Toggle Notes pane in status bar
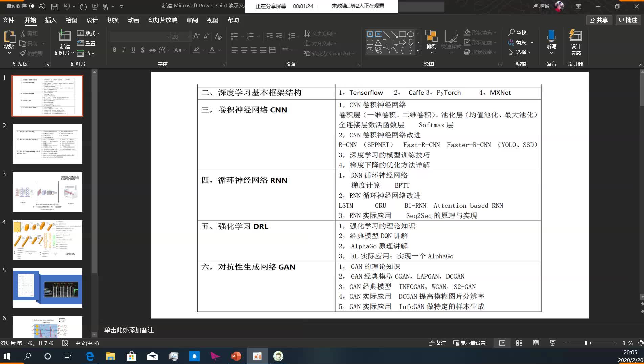 pyautogui.click(x=437, y=343)
